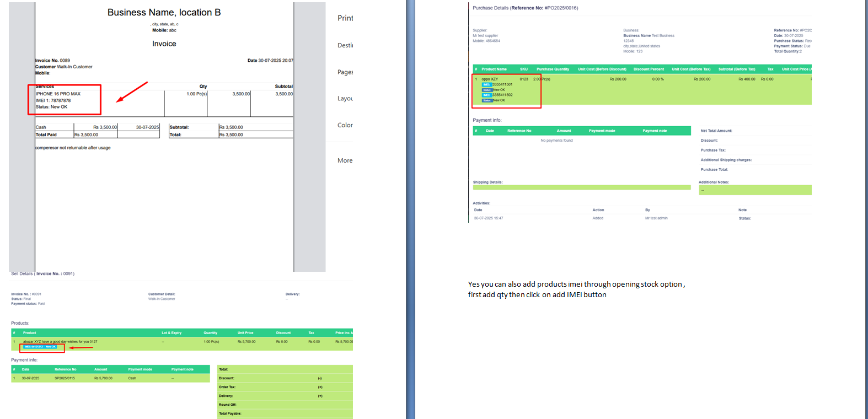
Task: Click the blue IMEI badge under product abuzar XYZ
Action: (x=40, y=347)
